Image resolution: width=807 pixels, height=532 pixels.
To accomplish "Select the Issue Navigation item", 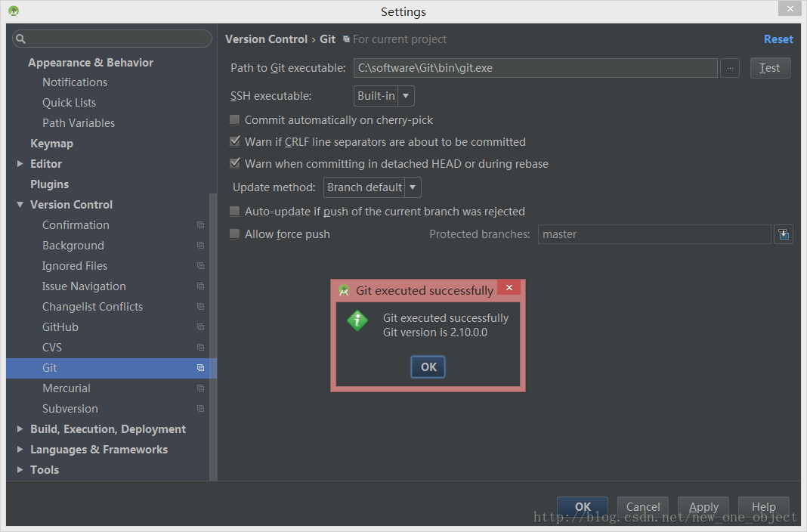I will click(x=84, y=286).
